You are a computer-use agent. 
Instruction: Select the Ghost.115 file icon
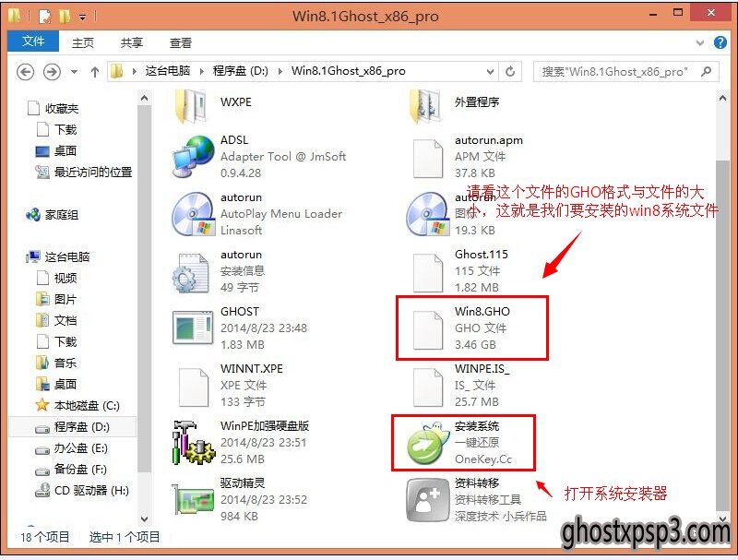click(x=427, y=273)
